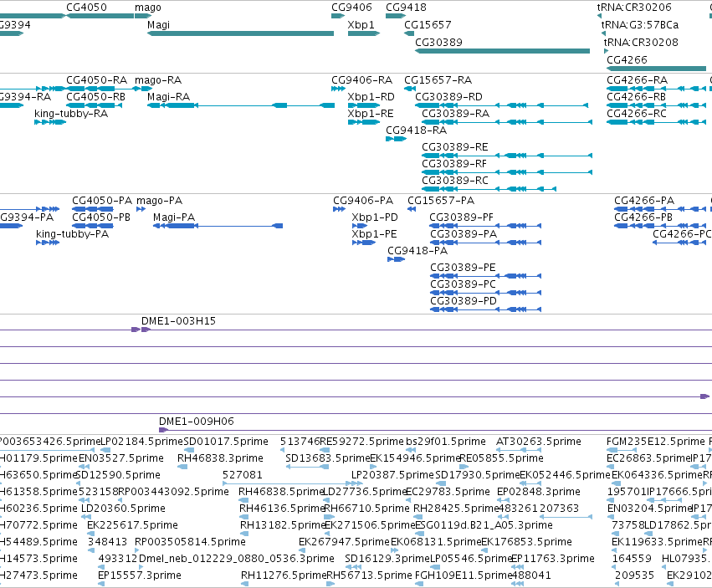Select the Xbp1-RD transcript label

point(371,97)
